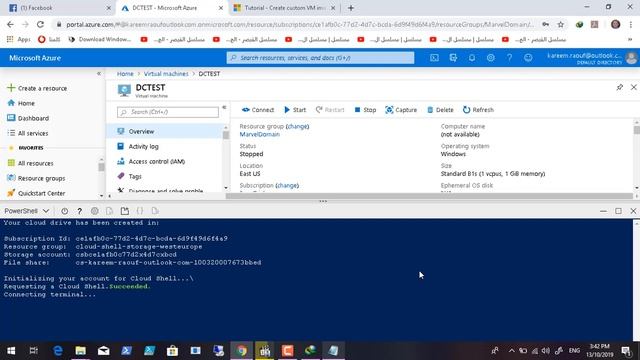Open All services in sidebar

28,133
